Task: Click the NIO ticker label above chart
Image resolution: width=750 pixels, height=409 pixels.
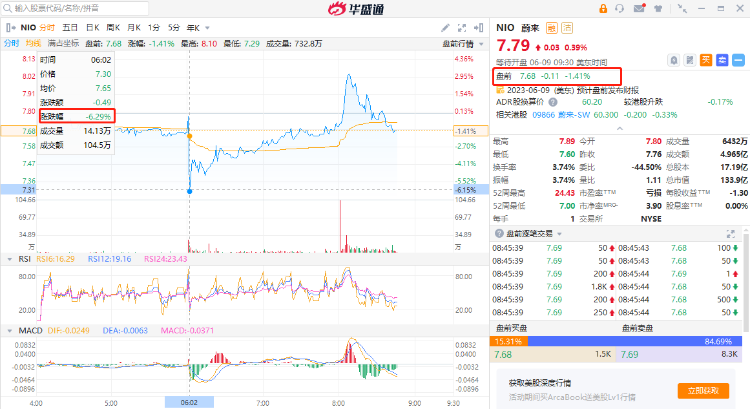Action: 28,28
